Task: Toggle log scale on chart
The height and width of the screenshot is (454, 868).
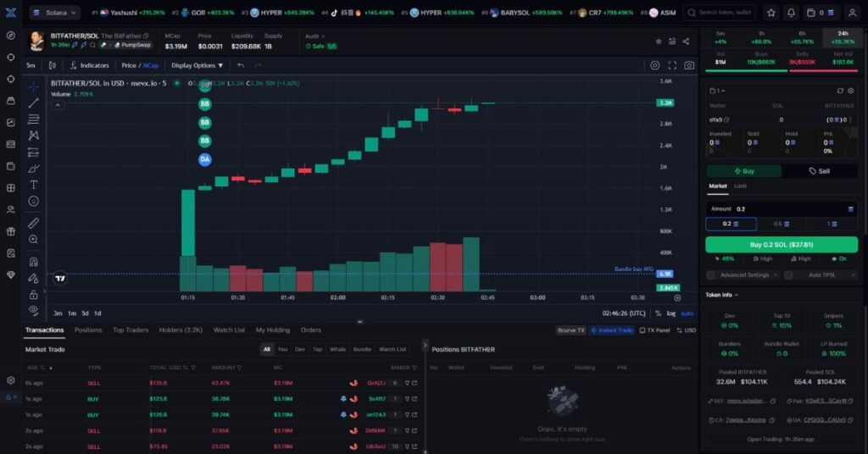Action: pyautogui.click(x=671, y=313)
